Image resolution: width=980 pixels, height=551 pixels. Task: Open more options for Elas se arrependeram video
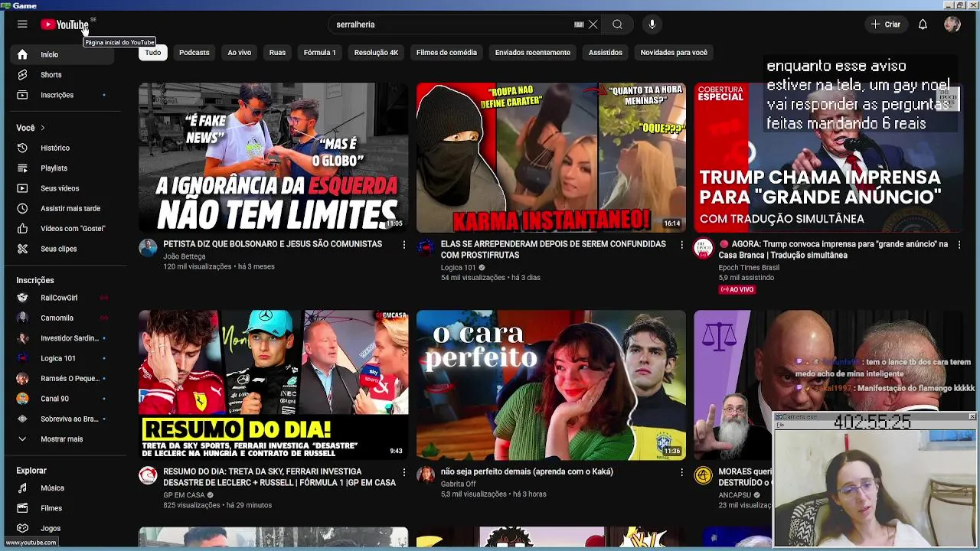pyautogui.click(x=681, y=245)
